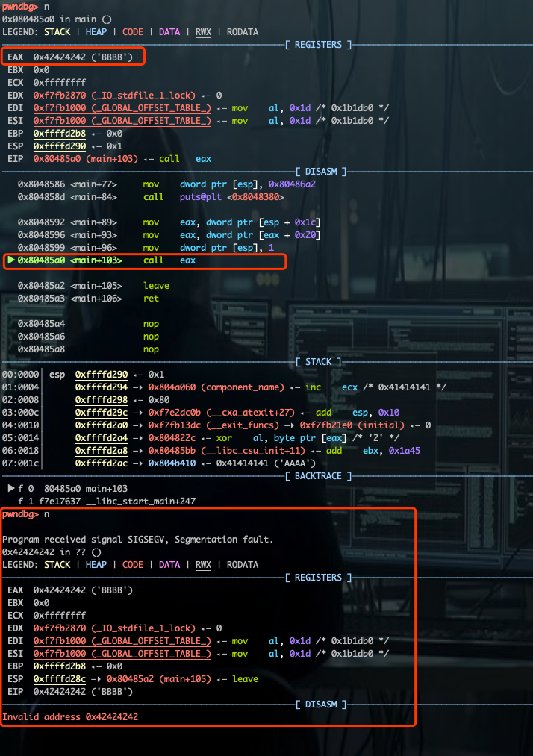Viewport: 533px width, 756px height.
Task: Click ESP '0xffffd28c' in lower registers
Action: tap(59, 679)
